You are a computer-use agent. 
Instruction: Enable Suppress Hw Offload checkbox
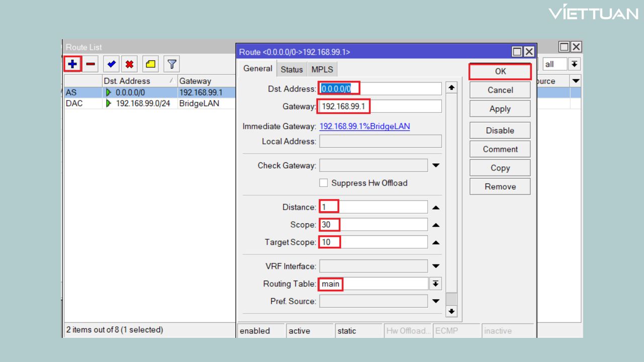coord(324,183)
